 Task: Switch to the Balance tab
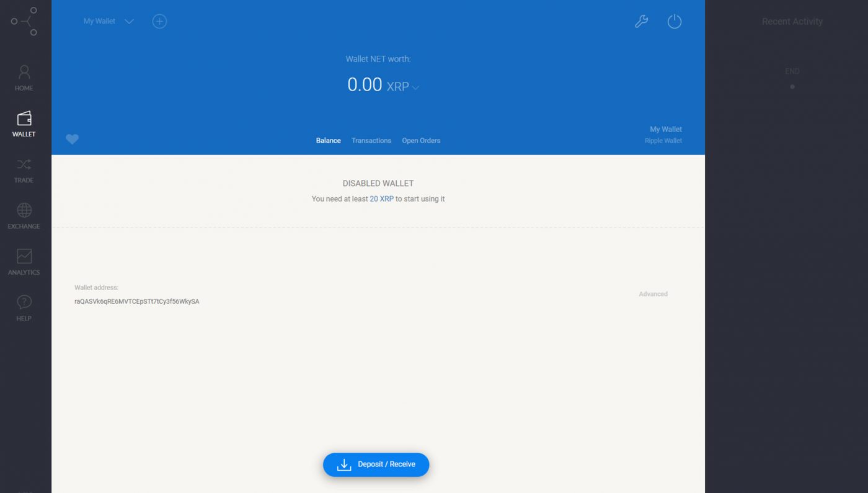328,141
